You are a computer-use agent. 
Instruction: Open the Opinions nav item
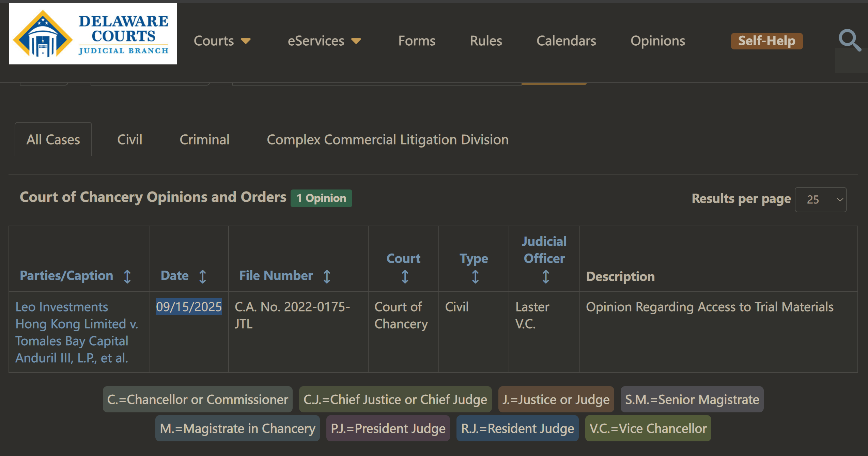[657, 41]
